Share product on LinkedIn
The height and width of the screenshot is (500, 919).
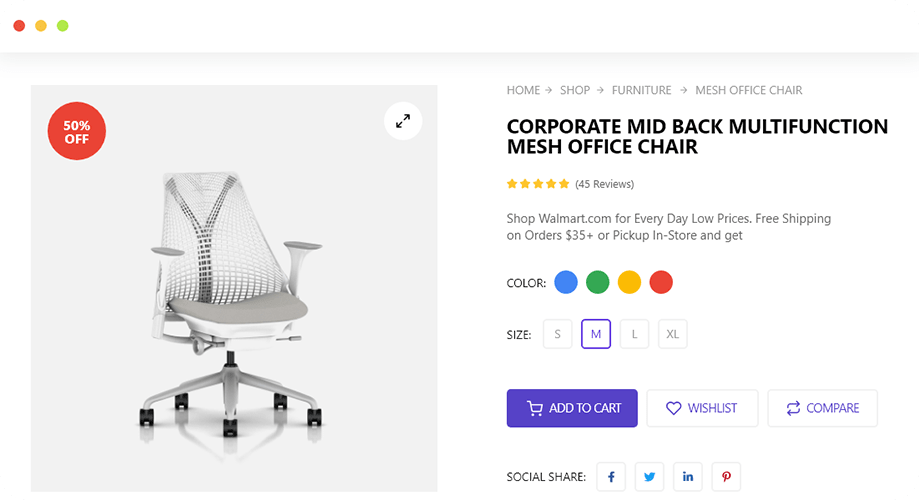point(687,477)
